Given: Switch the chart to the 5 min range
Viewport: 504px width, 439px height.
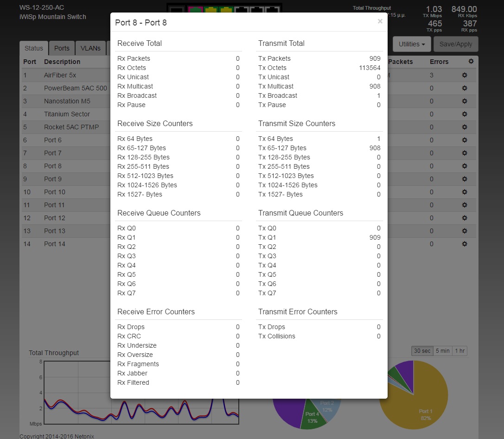Looking at the screenshot, I should (x=442, y=351).
